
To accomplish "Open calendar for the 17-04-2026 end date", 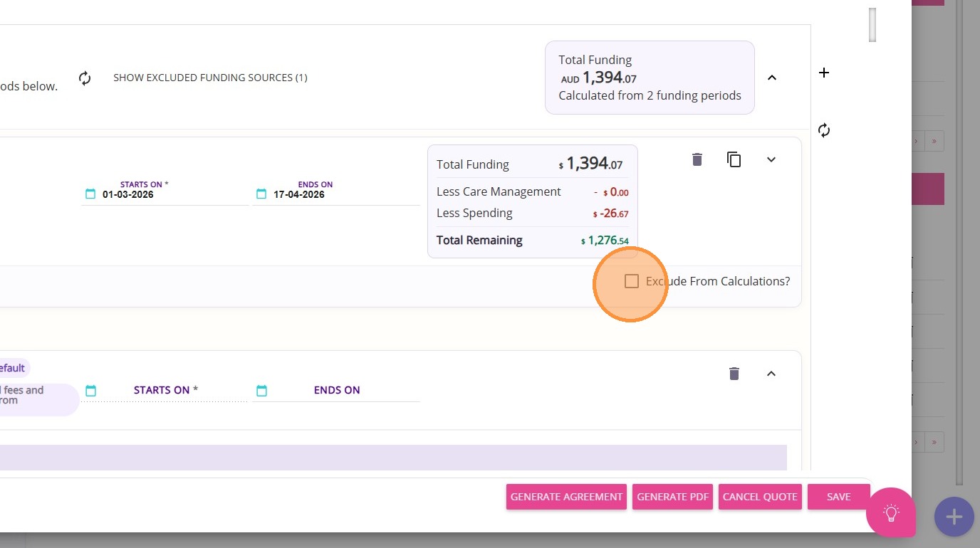I will pos(261,194).
